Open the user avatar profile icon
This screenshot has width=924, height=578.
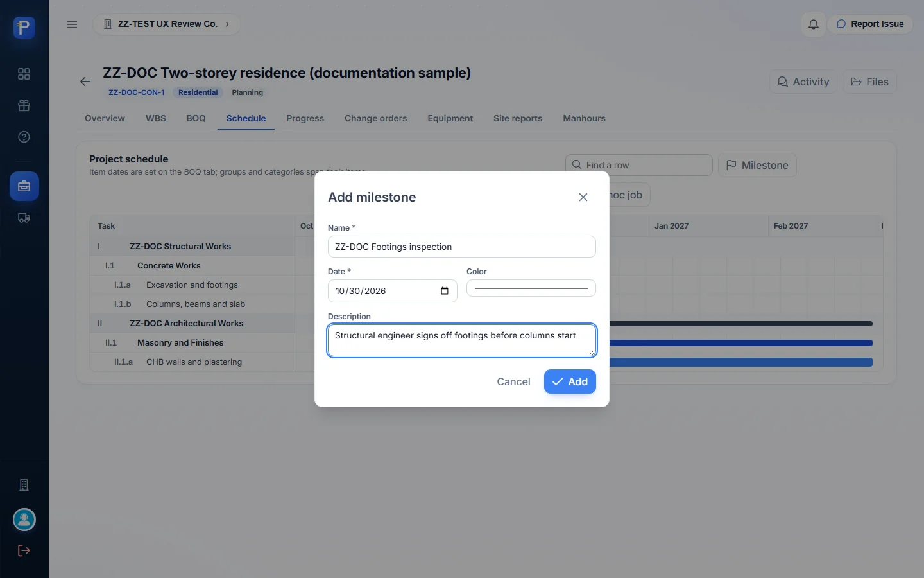pos(24,520)
